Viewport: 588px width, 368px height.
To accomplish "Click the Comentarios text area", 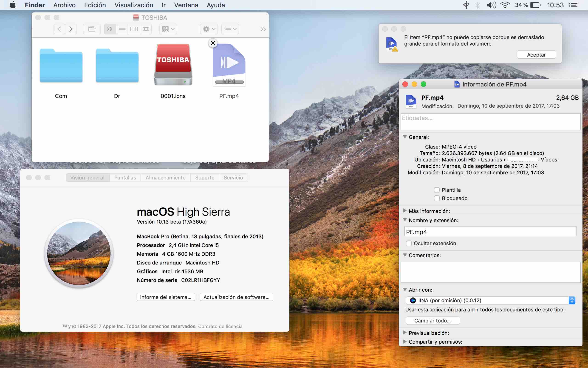I will pos(490,272).
